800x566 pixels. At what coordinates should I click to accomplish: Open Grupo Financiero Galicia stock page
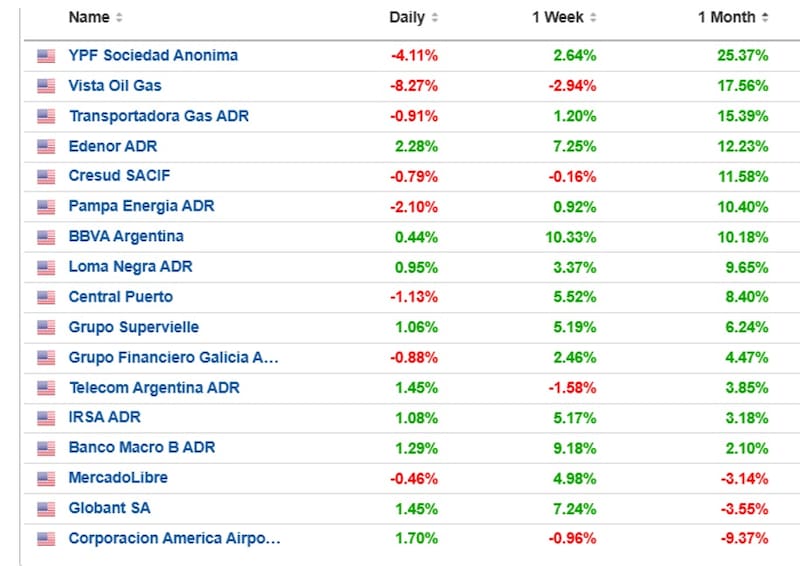[x=173, y=357]
